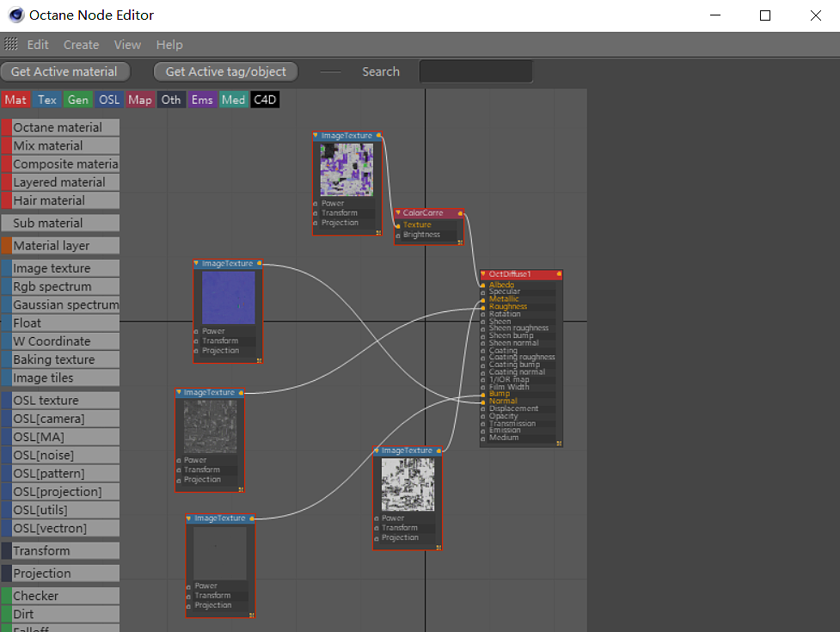Click resize handle of OctDiffuse1 node
The height and width of the screenshot is (632, 840).
click(x=559, y=444)
